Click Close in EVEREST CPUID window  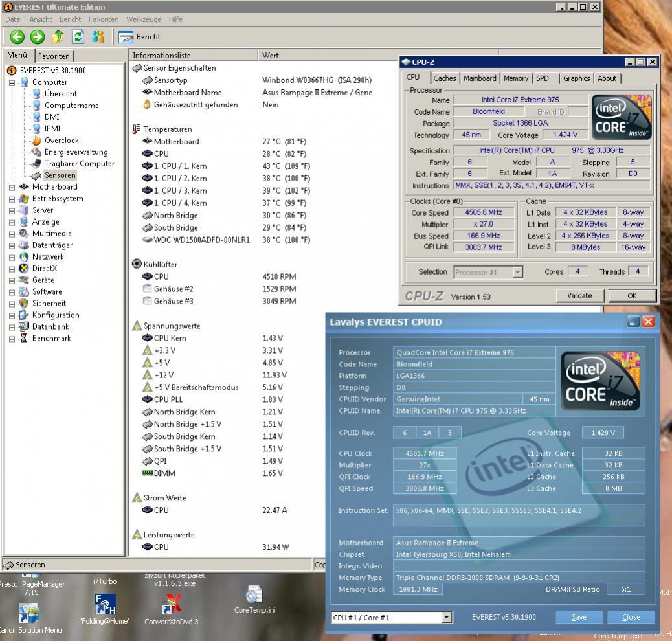click(x=631, y=617)
